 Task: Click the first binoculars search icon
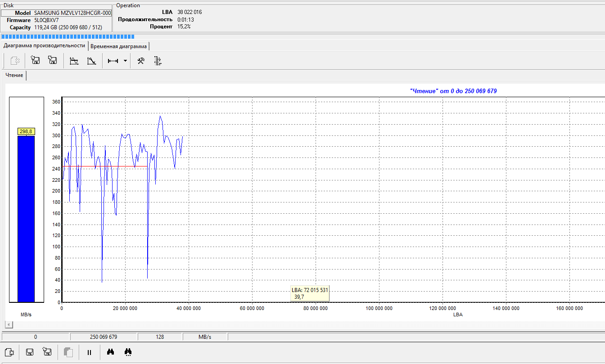[x=111, y=352]
